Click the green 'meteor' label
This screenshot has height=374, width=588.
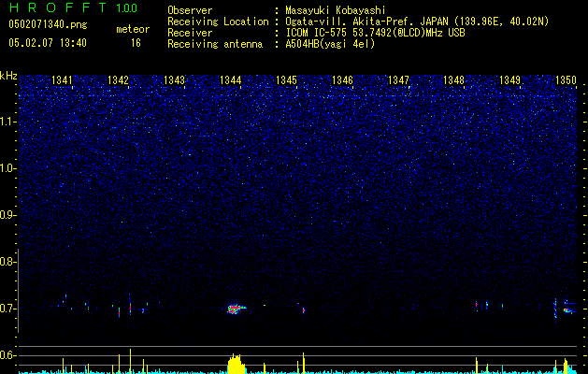tap(133, 29)
